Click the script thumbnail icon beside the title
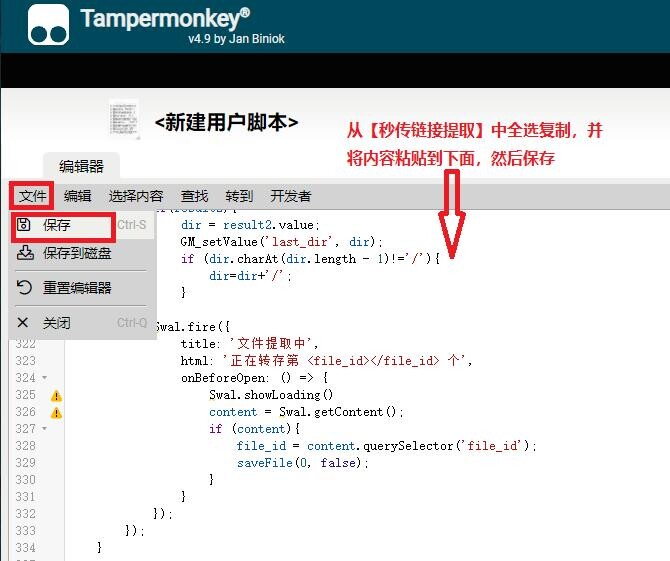The image size is (670, 561). (x=124, y=121)
